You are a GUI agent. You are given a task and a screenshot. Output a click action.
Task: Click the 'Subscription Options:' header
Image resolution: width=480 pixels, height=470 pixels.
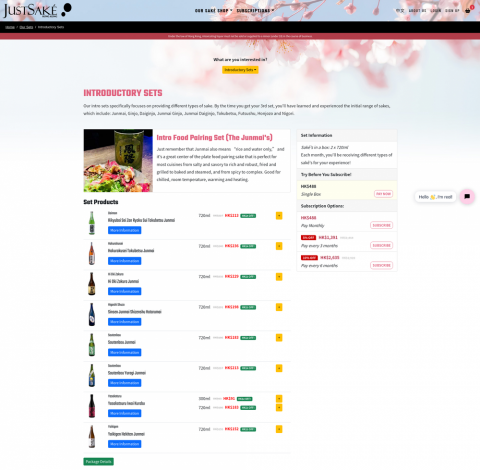[347, 206]
